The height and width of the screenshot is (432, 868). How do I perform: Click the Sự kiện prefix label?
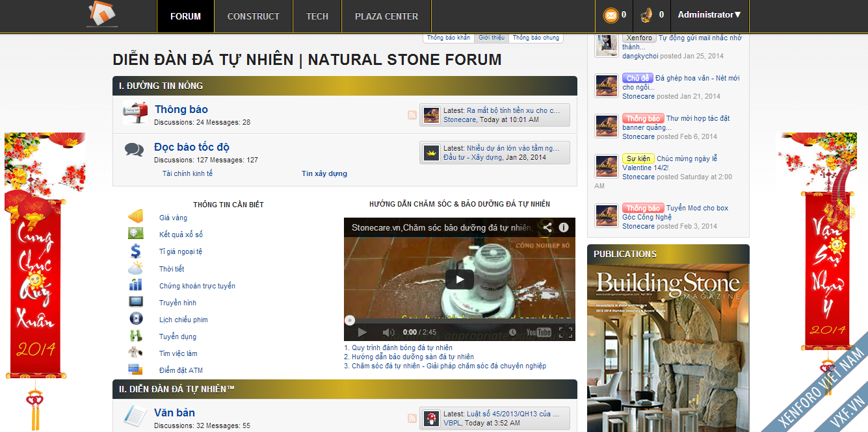(x=638, y=159)
